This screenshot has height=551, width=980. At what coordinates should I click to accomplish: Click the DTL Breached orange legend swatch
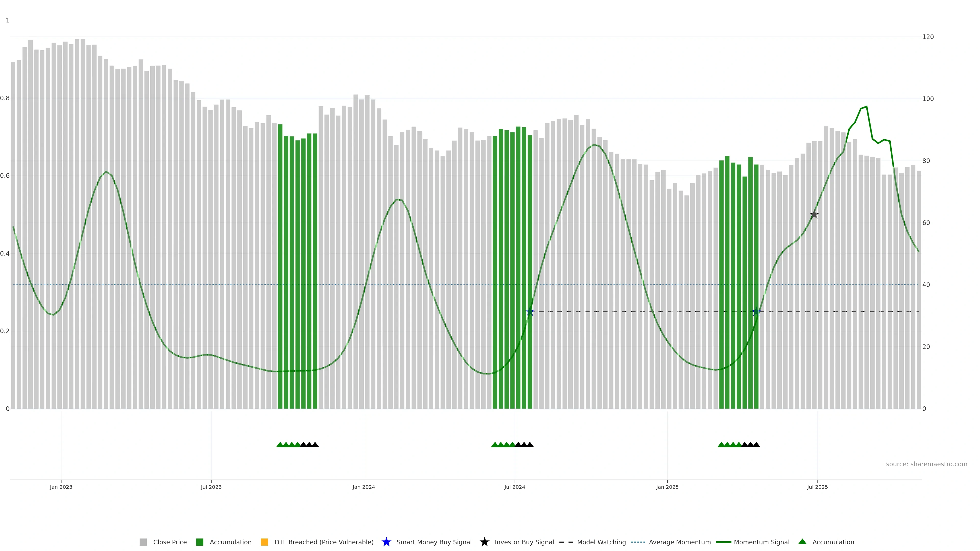click(x=264, y=542)
